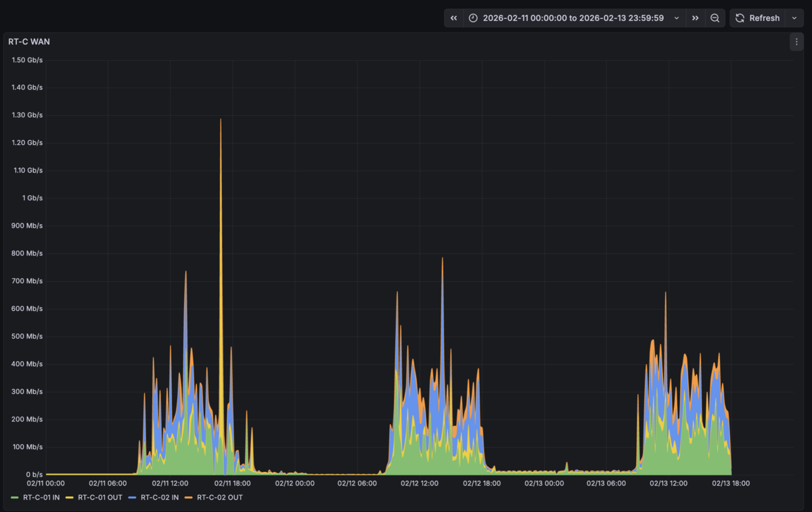Viewport: 812px width, 512px height.
Task: Click the 900 Mb/s y-axis label
Action: [27, 226]
